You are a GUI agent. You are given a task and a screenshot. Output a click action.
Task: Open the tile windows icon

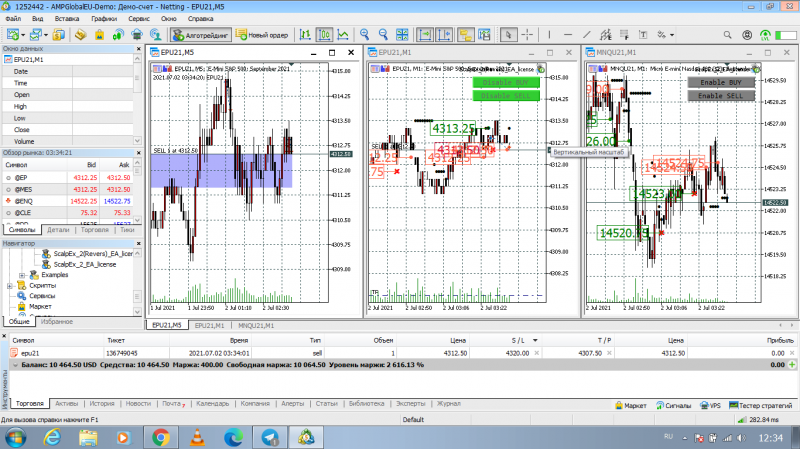click(402, 35)
